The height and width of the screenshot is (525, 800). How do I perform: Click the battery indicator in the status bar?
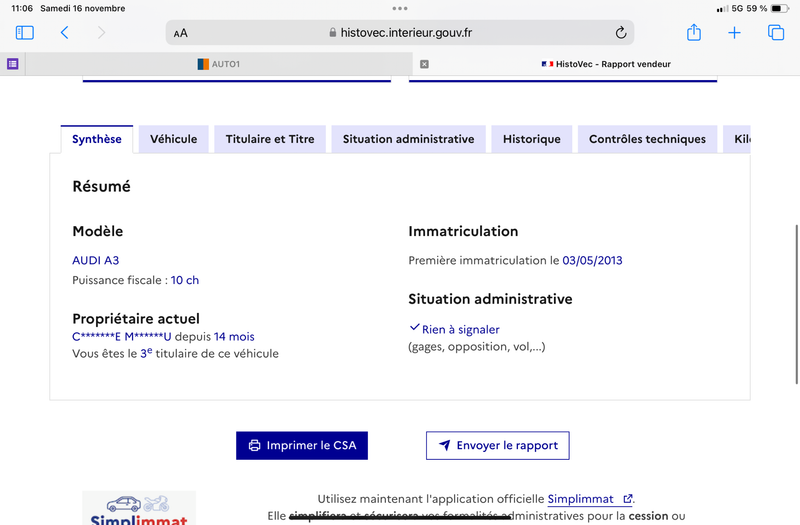coord(779,8)
